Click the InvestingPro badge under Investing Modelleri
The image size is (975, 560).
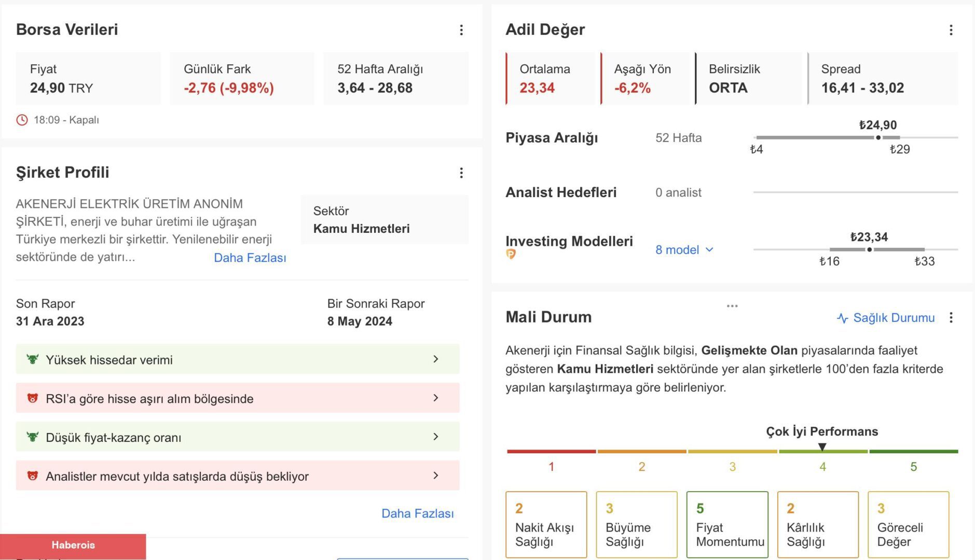[x=511, y=254]
